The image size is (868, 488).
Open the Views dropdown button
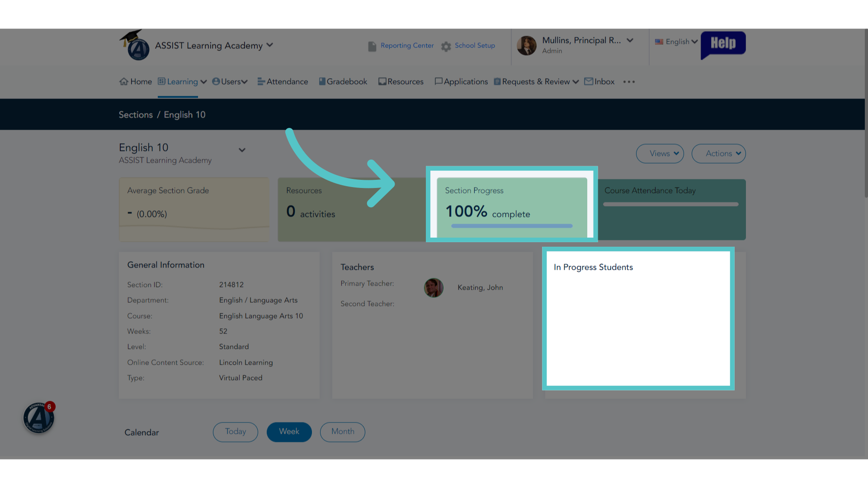660,154
